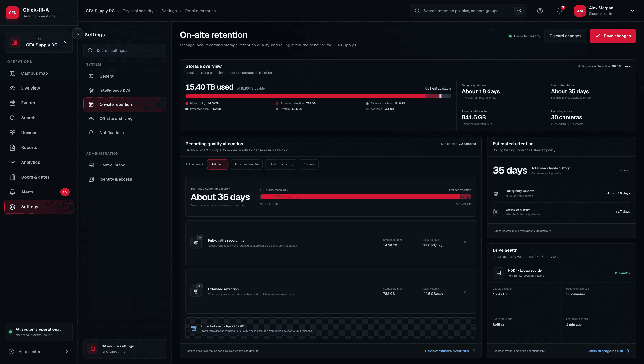Image resolution: width=644 pixels, height=364 pixels.
Task: Click the Control plane server icon
Action: pyautogui.click(x=91, y=165)
